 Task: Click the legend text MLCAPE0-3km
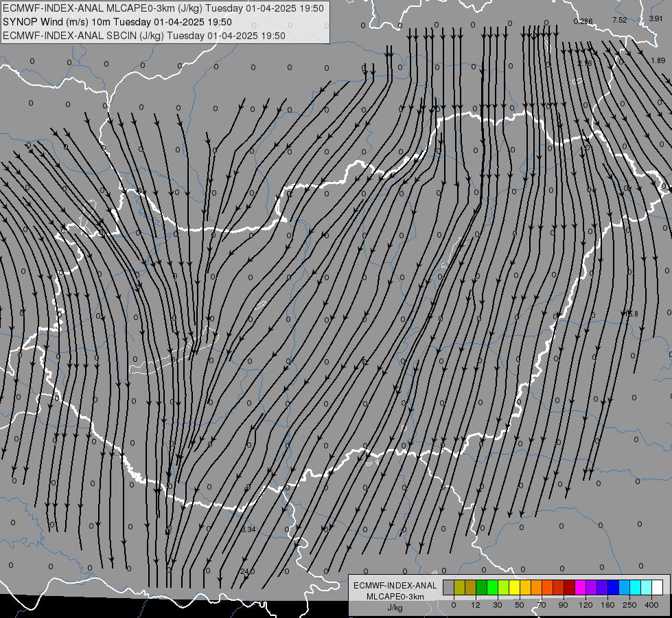click(x=395, y=597)
